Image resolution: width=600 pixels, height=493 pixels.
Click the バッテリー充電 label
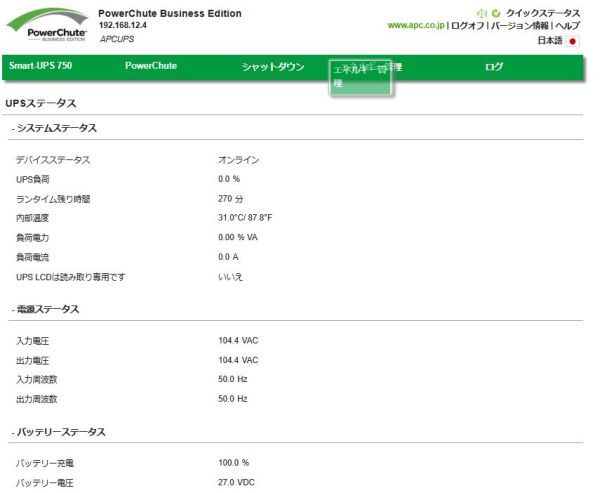point(45,464)
